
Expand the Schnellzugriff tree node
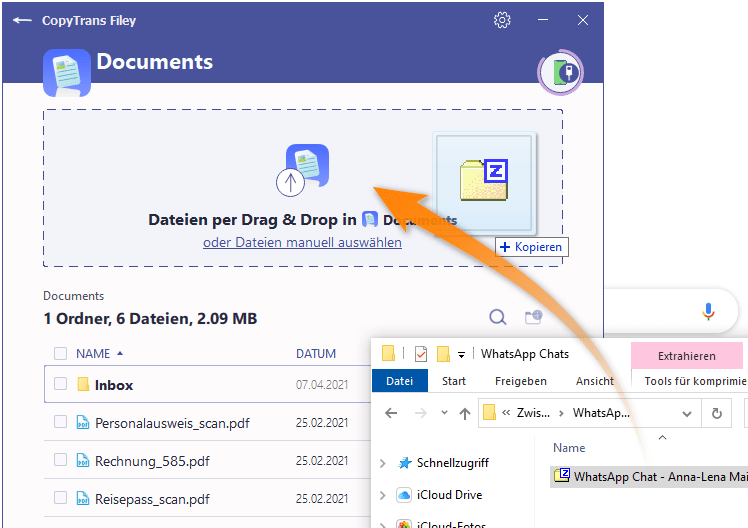pos(383,463)
